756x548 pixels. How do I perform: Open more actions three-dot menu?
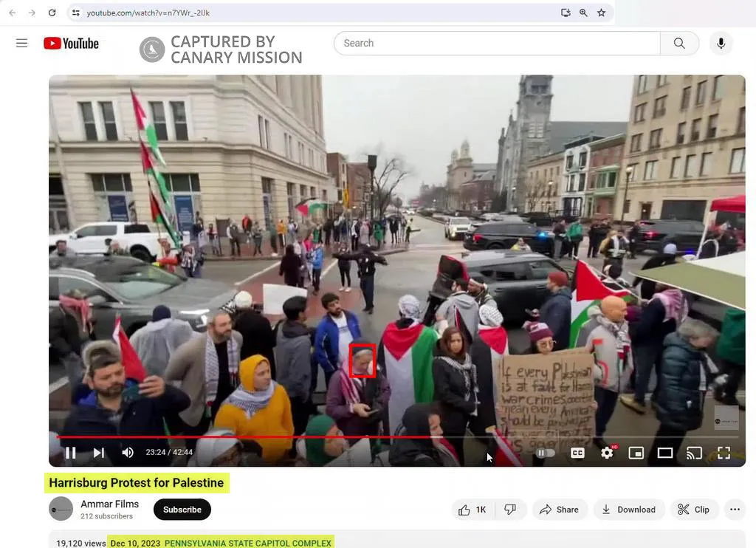735,510
